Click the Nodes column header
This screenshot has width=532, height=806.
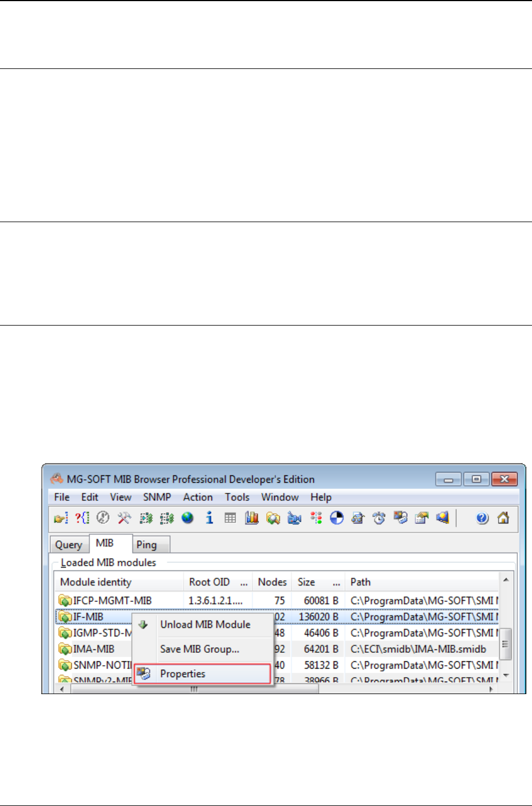(271, 582)
